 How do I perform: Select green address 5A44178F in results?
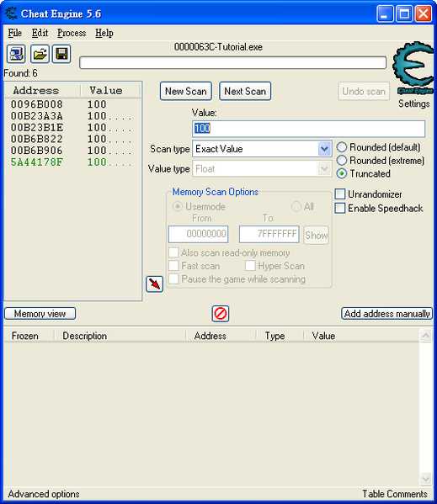(x=37, y=162)
